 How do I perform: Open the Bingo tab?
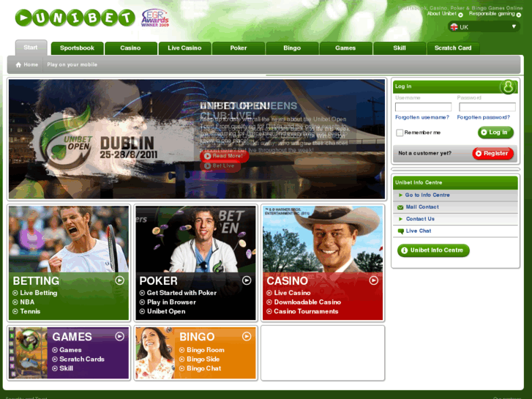[292, 48]
